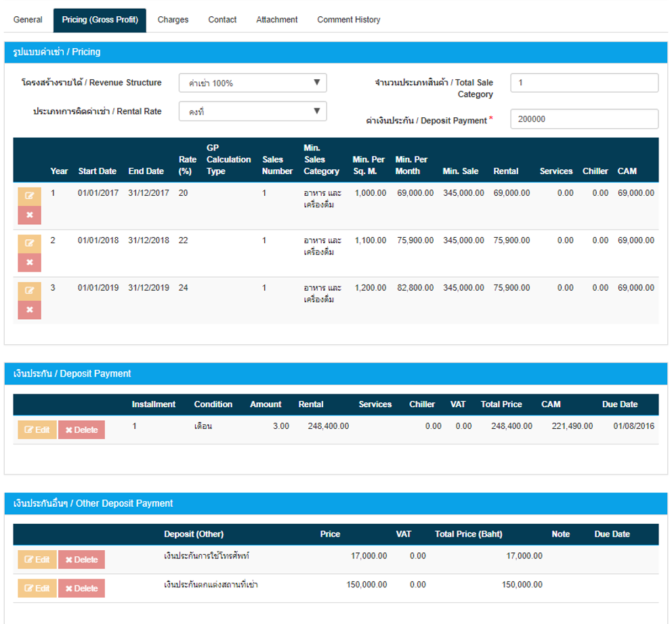Select the 01/01/2017 start date cell
The width and height of the screenshot is (672, 624).
tap(98, 193)
